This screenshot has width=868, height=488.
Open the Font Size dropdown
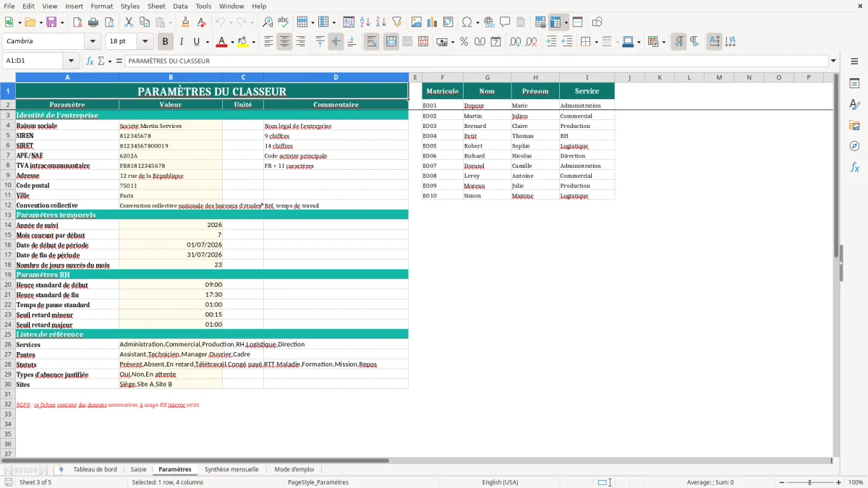point(145,42)
